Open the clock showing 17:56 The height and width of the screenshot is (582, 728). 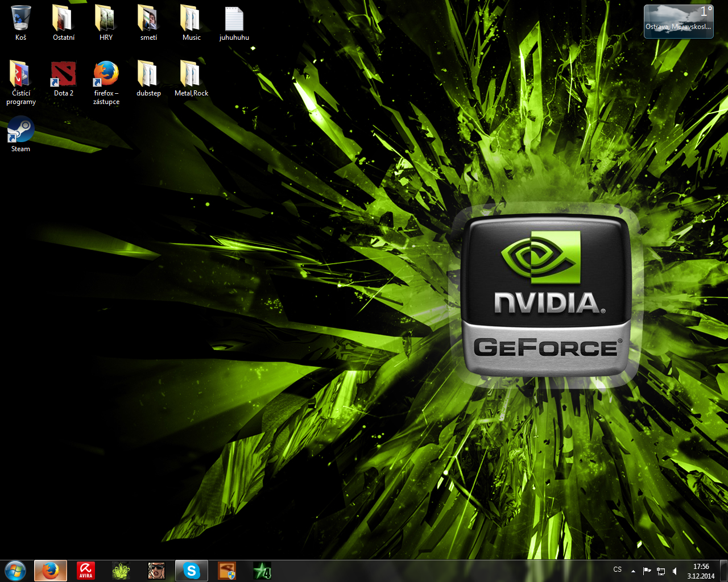[x=701, y=571]
